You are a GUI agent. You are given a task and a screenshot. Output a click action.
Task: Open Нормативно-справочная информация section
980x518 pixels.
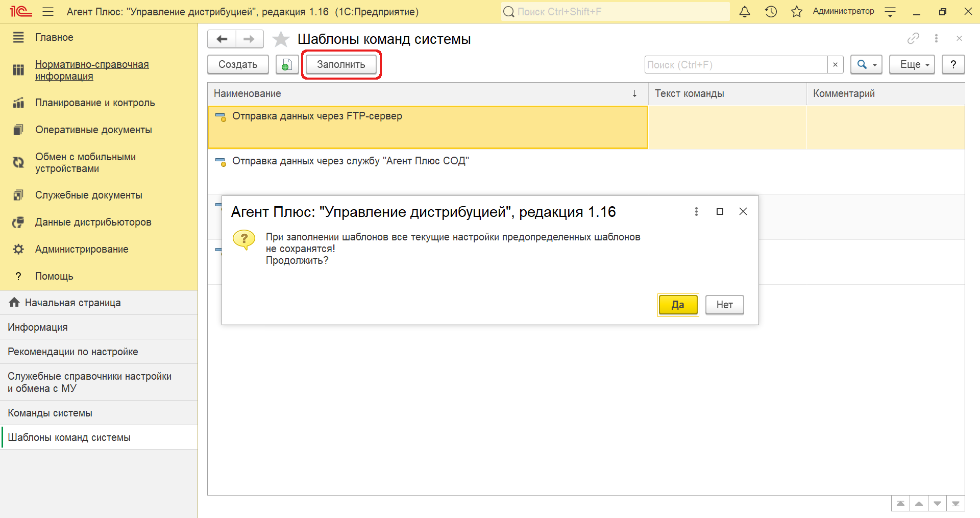click(92, 70)
